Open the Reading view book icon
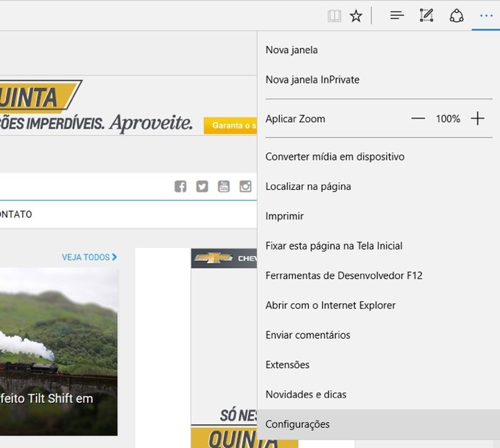 pyautogui.click(x=334, y=16)
